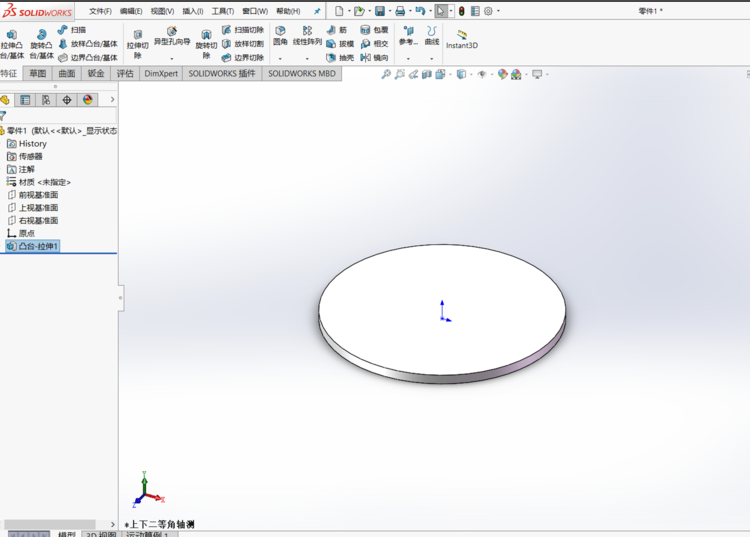Toggle the feature tree filter funnel
Viewport: 750px width, 537px height.
point(3,116)
